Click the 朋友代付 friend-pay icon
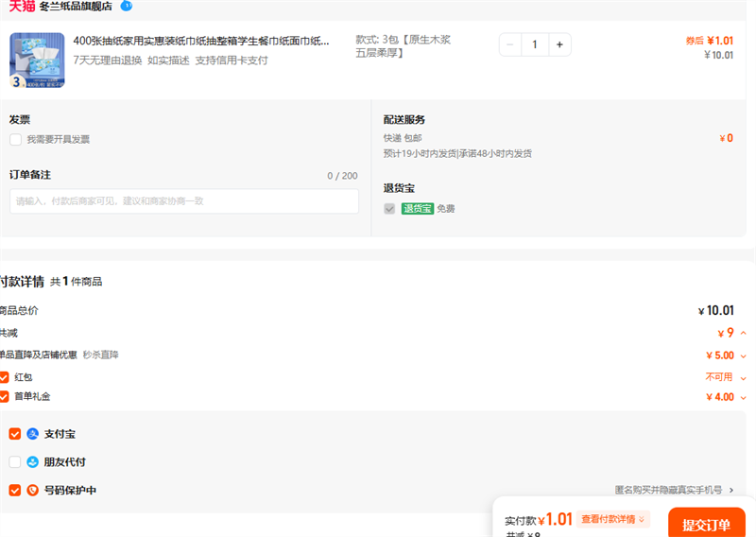Viewport: 756px width, 537px height. (33, 462)
